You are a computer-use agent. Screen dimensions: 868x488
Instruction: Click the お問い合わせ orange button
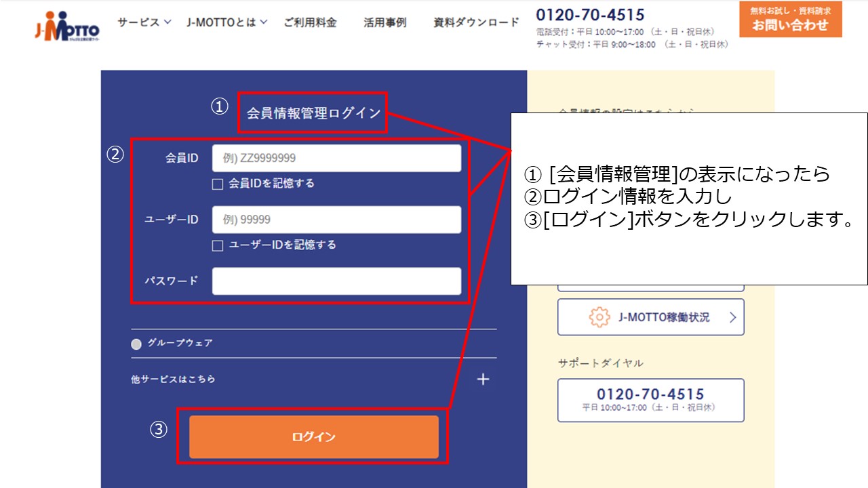pos(791,19)
